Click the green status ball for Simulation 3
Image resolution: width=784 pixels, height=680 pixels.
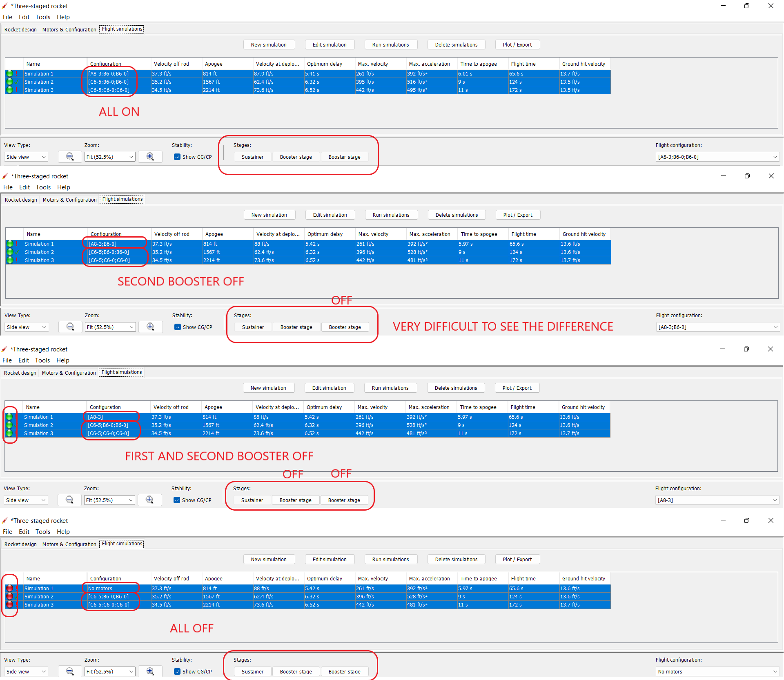point(10,90)
